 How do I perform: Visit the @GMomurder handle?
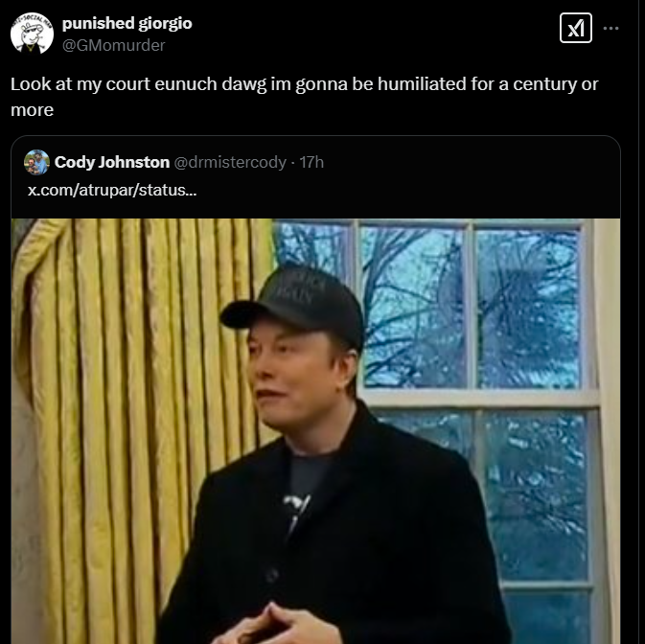point(113,45)
